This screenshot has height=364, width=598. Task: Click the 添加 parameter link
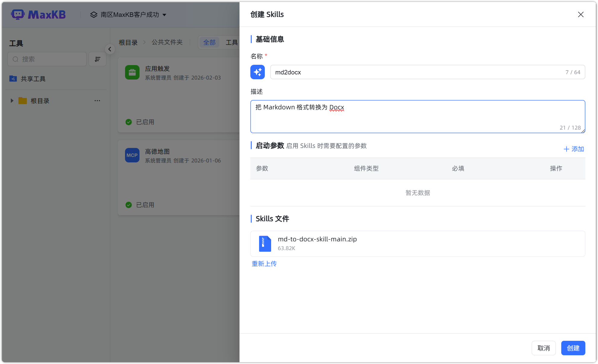[574, 149]
